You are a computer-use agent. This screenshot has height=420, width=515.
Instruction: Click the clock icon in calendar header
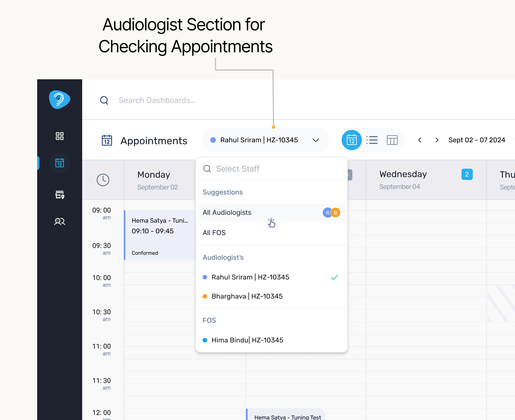[103, 180]
